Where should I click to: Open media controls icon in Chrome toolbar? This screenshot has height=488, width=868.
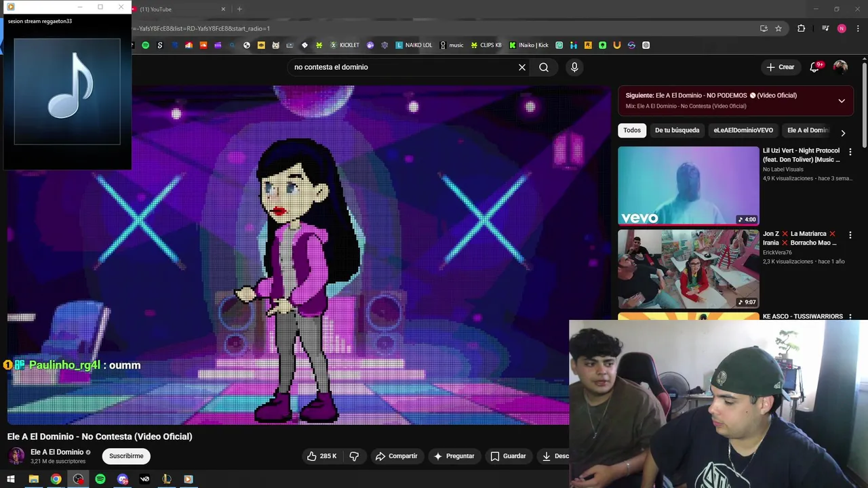point(825,28)
